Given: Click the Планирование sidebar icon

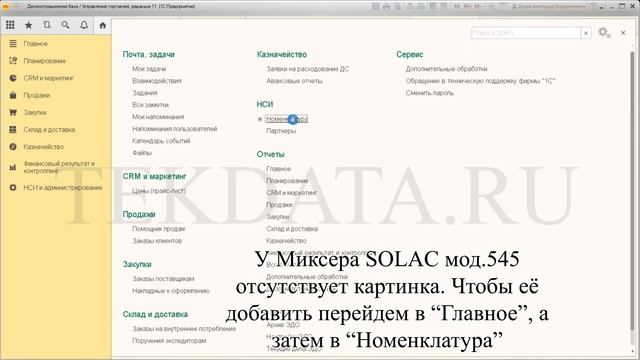Looking at the screenshot, I should pos(13,61).
